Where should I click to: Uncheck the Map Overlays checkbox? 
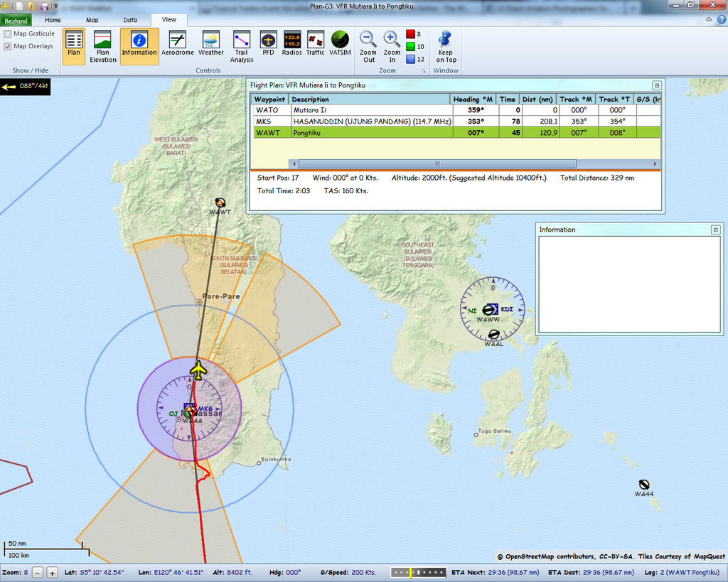pyautogui.click(x=8, y=46)
